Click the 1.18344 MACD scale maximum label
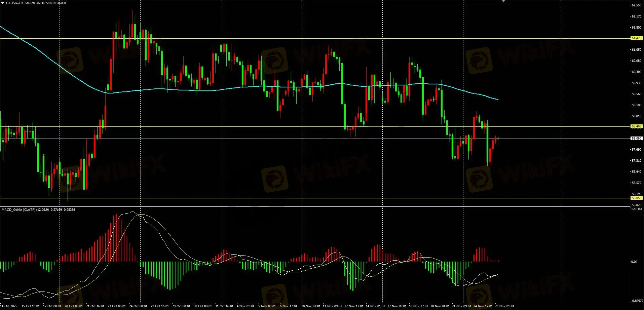The image size is (644, 310). point(637,209)
